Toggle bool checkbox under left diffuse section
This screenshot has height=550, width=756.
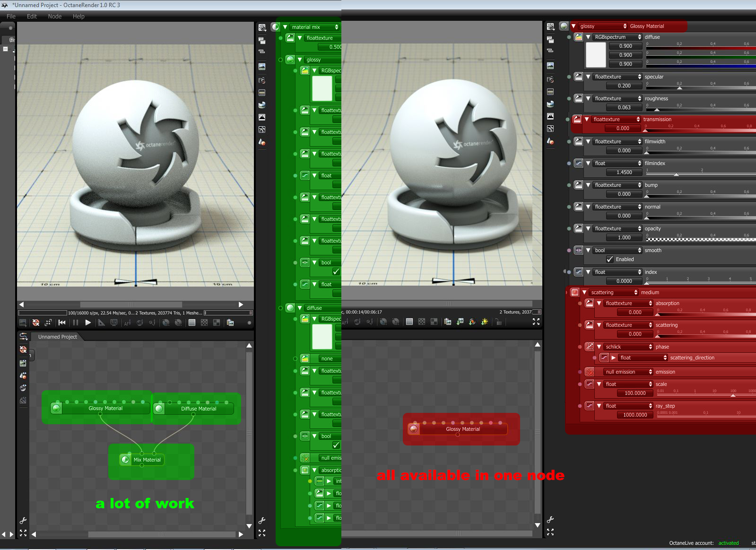click(x=336, y=445)
